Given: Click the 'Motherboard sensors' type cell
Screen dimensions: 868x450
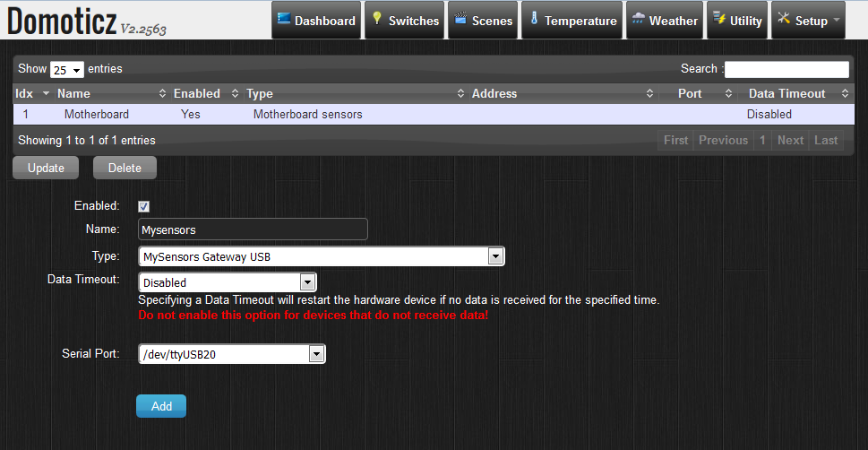Looking at the screenshot, I should pyautogui.click(x=308, y=115).
